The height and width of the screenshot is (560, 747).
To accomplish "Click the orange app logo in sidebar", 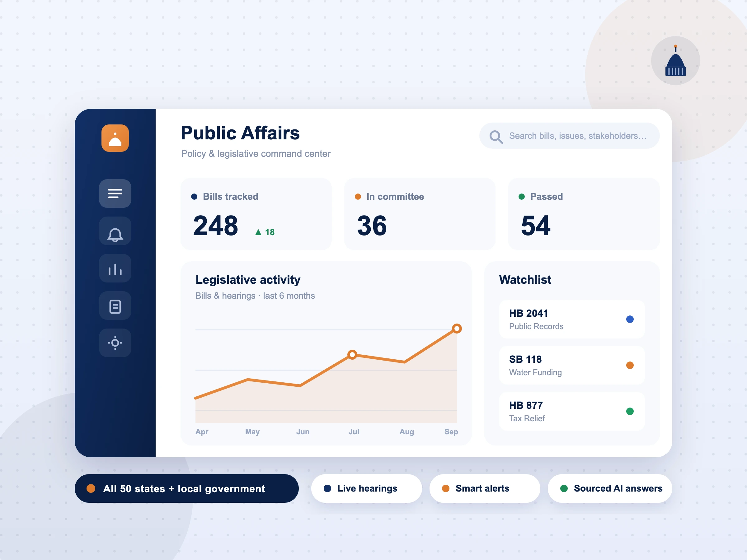I will click(x=115, y=138).
